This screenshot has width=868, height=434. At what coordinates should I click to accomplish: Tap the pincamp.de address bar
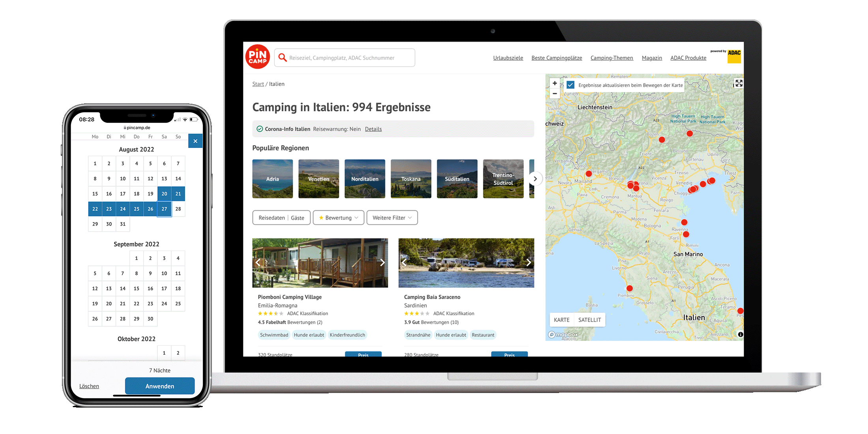click(137, 127)
